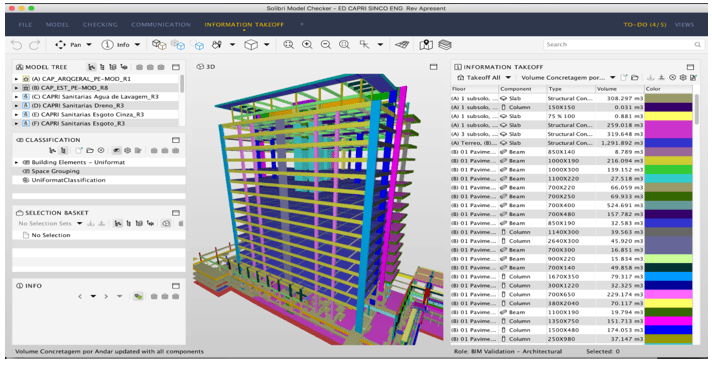Click the sectioning/pick tool icon in toolbar
Image resolution: width=712 pixels, height=365 pixels.
click(364, 44)
